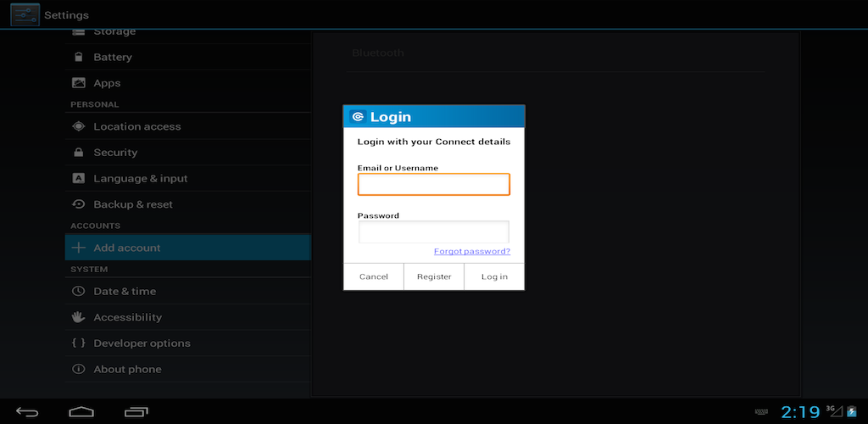Click the PERSONAL section header

tap(95, 104)
